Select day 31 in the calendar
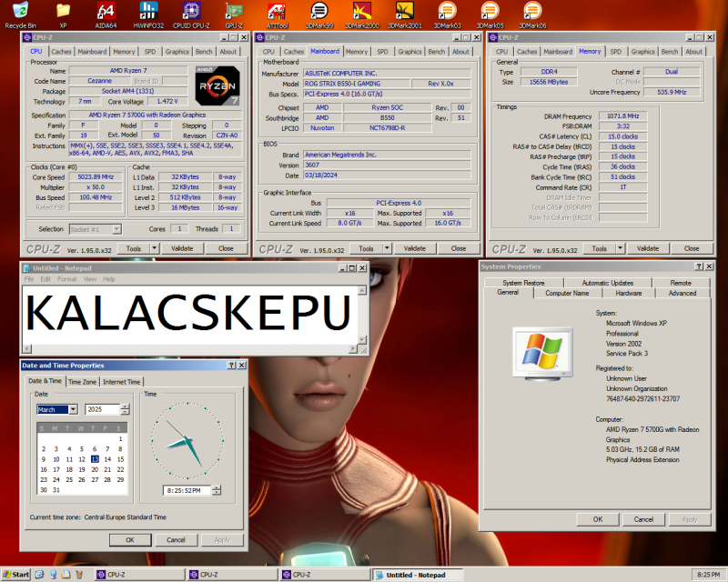This screenshot has height=582, width=728. tap(56, 489)
